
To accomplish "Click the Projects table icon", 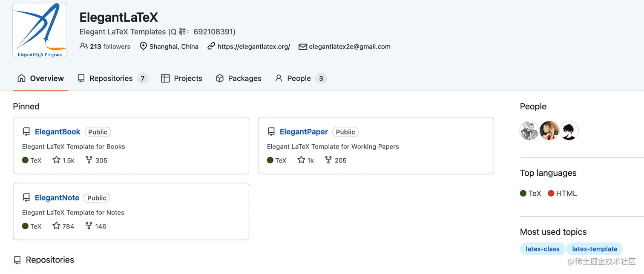I will [x=165, y=78].
